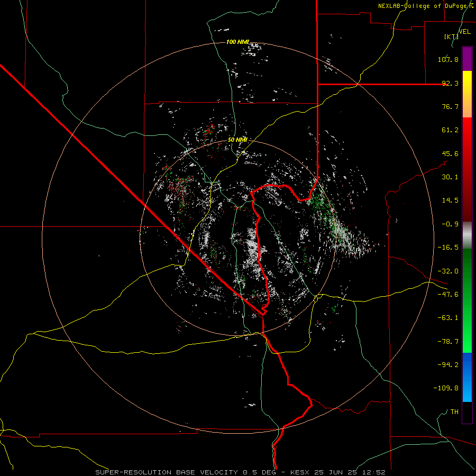Image resolution: width=476 pixels, height=476 pixels.
Task: Click the [KT] units label
Action: pos(451,36)
